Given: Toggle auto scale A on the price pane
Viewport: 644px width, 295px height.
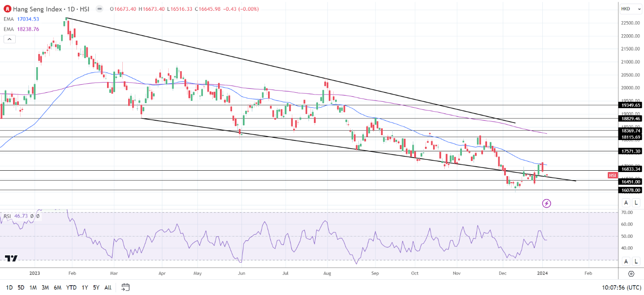Looking at the screenshot, I should pyautogui.click(x=626, y=203).
